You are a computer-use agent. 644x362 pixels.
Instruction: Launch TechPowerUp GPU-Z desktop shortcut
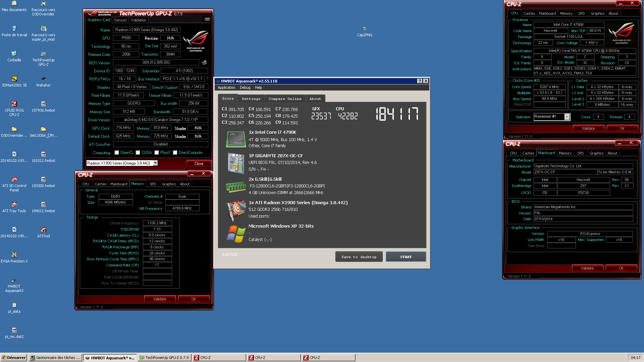[x=43, y=59]
